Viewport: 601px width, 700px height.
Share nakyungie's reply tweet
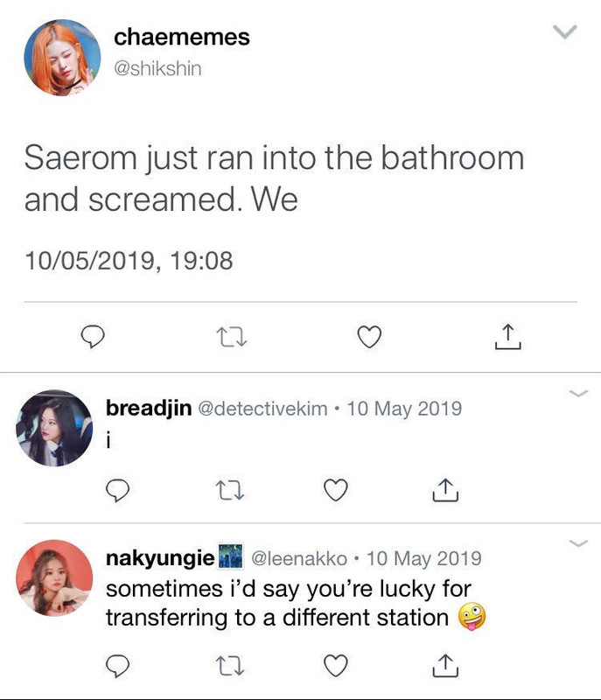(x=445, y=666)
